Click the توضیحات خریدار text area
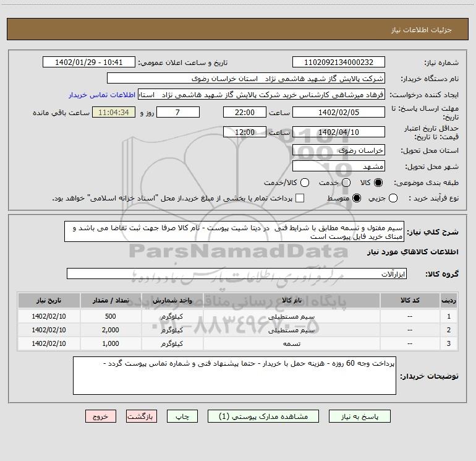The height and width of the screenshot is (461, 476). pyautogui.click(x=234, y=375)
